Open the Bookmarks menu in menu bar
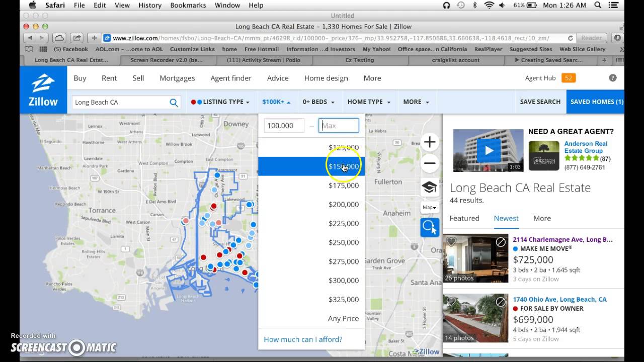This screenshot has height=362, width=644. click(x=188, y=5)
